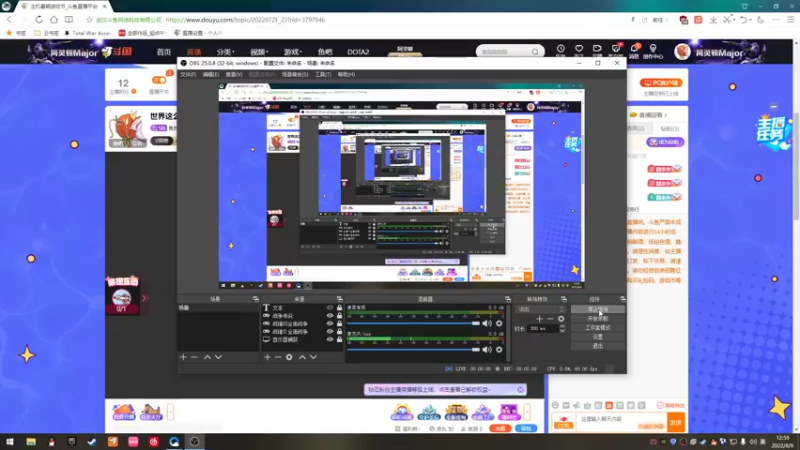Open source properties gear in Sources panel
The width and height of the screenshot is (800, 450).
pyautogui.click(x=289, y=357)
